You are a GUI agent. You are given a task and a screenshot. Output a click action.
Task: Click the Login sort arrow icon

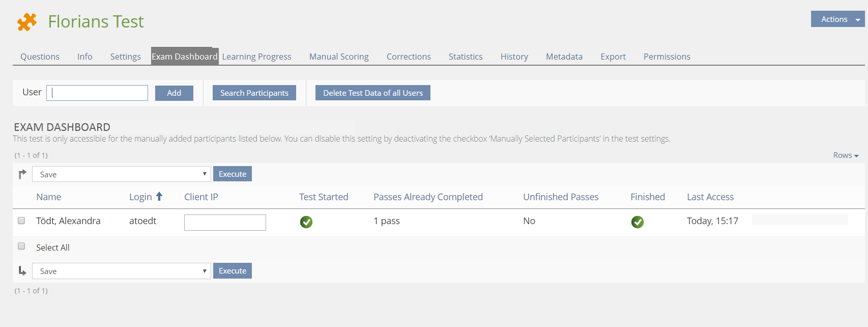coord(159,197)
